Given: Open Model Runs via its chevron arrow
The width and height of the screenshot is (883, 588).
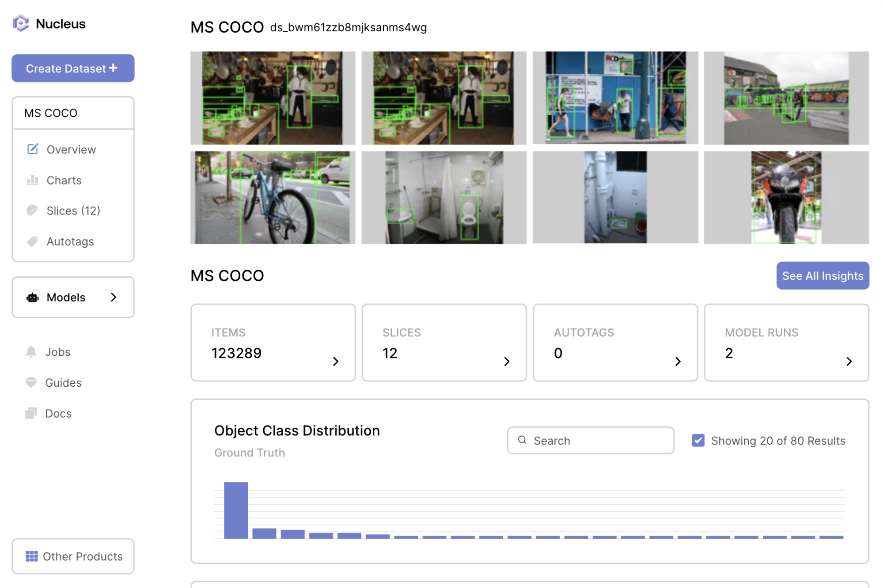Looking at the screenshot, I should coord(849,361).
